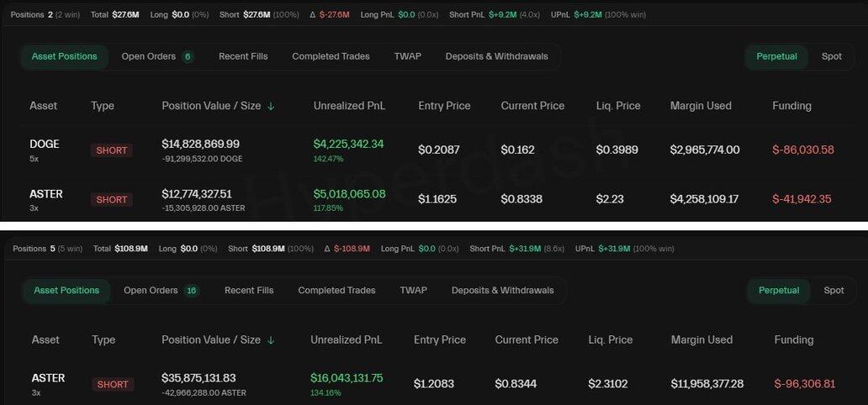Click the 6 badge on Open Orders
The image size is (868, 405).
click(188, 56)
